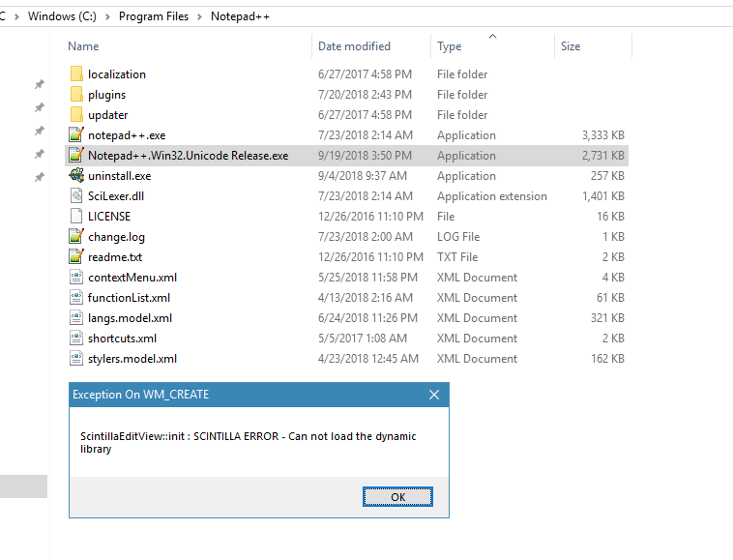Click the Notepad++.Win32.Unicode Release.exe icon
The height and width of the screenshot is (560, 733).
76,155
